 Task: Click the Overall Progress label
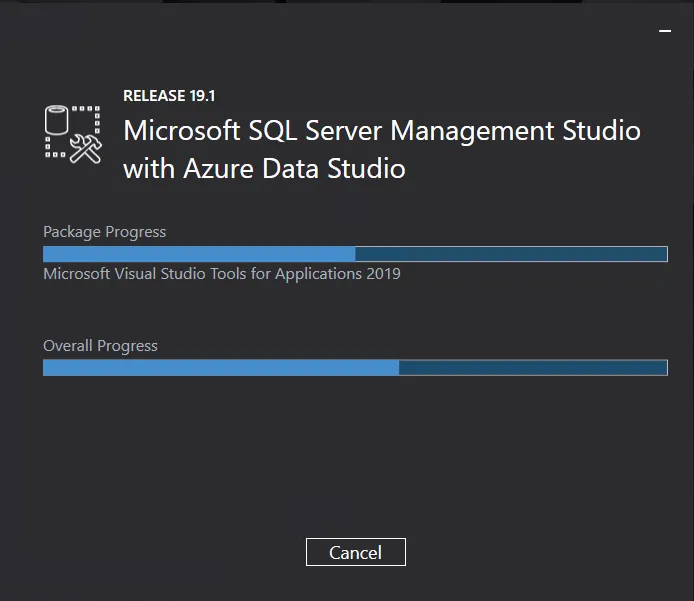tap(100, 346)
